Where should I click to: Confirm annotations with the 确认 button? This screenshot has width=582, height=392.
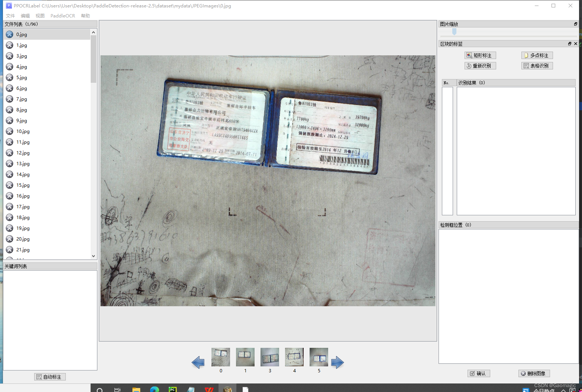478,373
